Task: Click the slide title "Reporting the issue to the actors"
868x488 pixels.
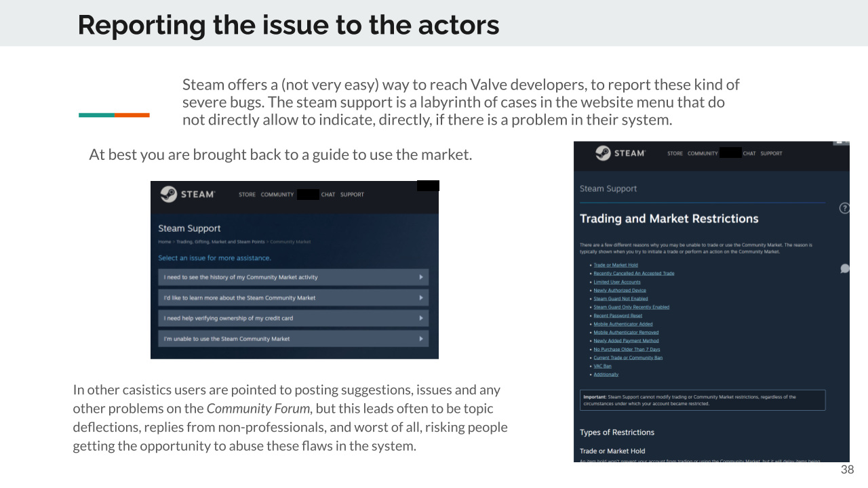Action: coord(288,25)
